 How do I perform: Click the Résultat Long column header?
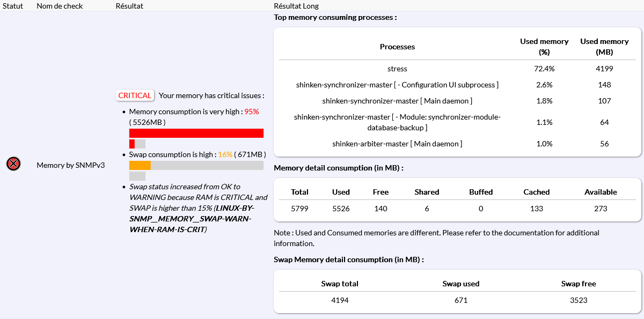(x=296, y=6)
